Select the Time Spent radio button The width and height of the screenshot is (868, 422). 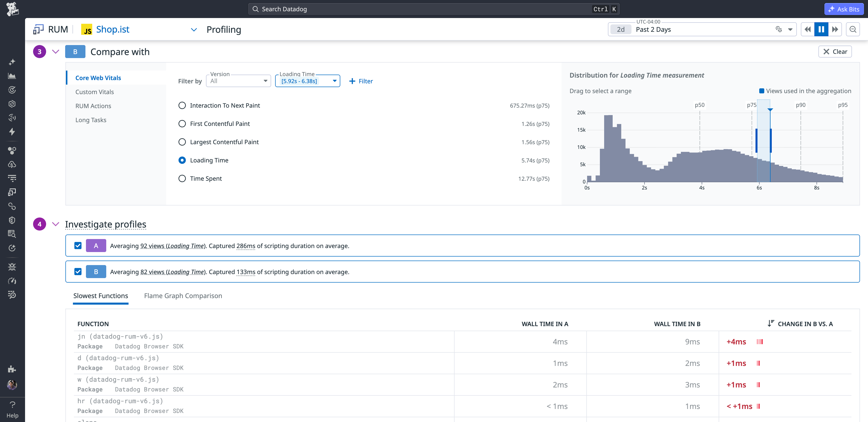182,178
